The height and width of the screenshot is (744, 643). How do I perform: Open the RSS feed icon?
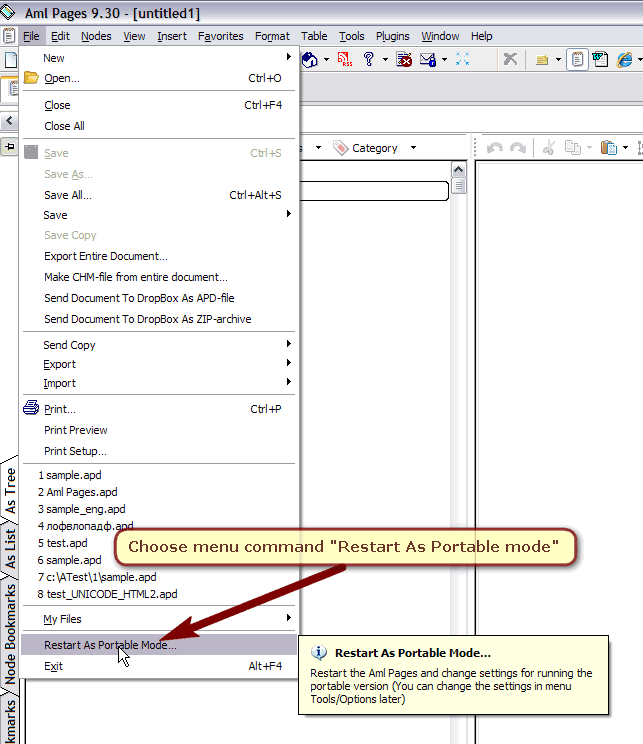coord(345,59)
